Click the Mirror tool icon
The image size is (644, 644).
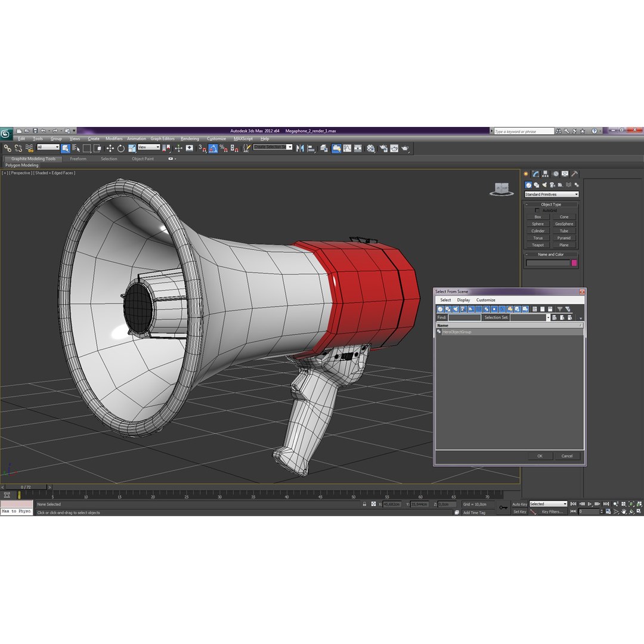point(300,148)
